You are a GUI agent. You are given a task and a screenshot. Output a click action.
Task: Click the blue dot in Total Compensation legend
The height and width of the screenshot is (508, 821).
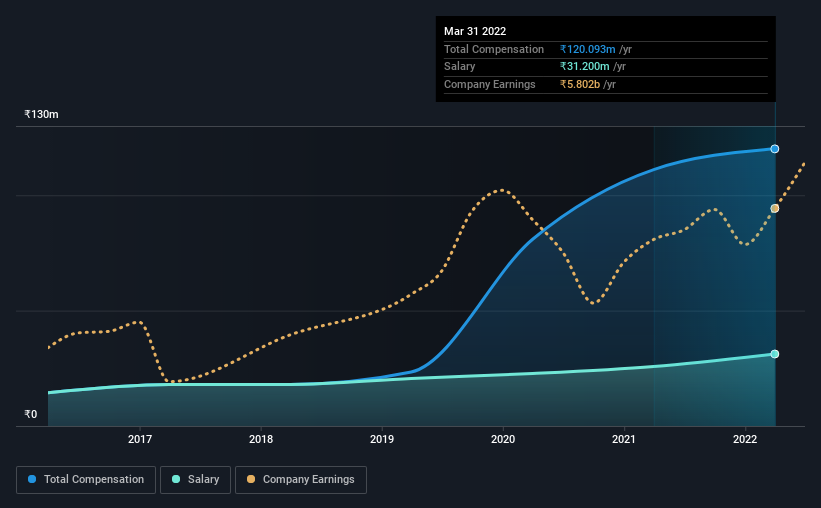click(x=32, y=479)
